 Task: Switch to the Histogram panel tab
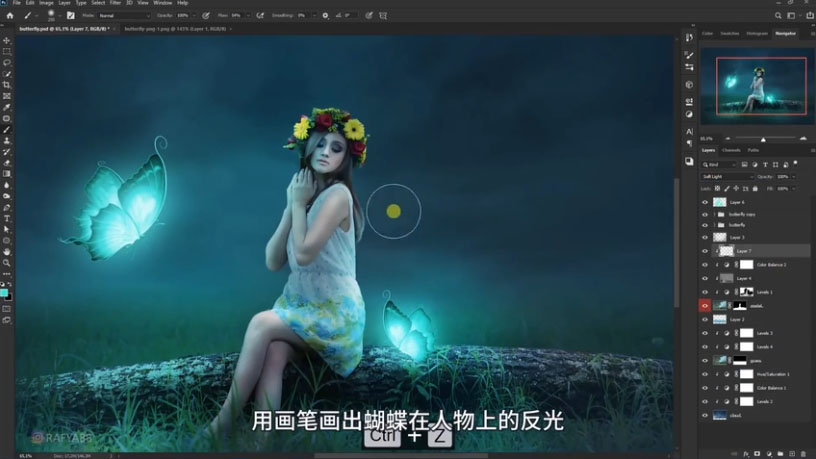pos(757,34)
